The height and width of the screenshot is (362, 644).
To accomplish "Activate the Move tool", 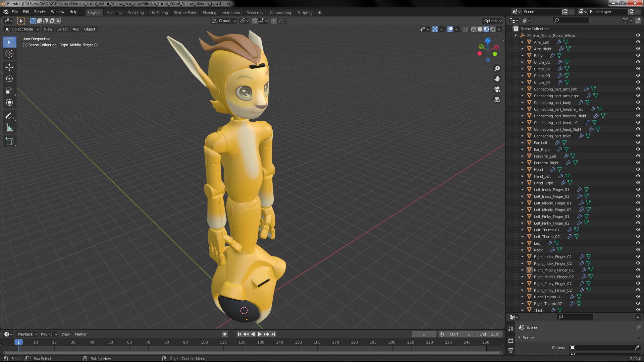I will 9,67.
